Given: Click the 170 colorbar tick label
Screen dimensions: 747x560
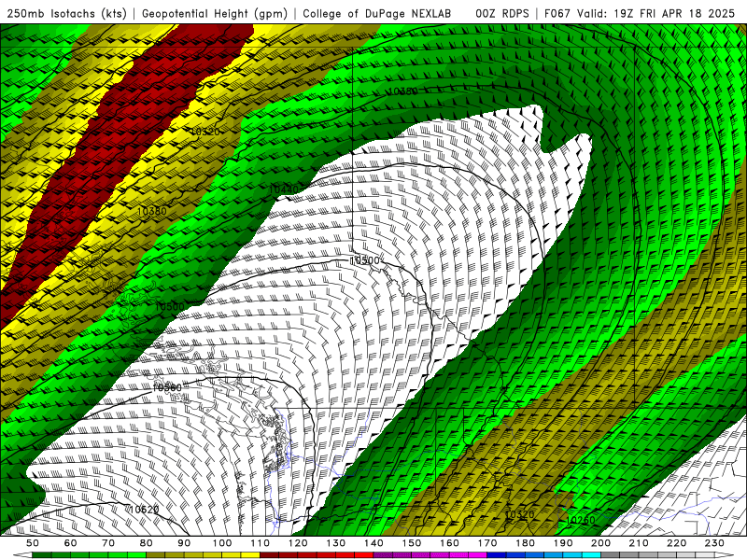Looking at the screenshot, I should click(487, 543).
